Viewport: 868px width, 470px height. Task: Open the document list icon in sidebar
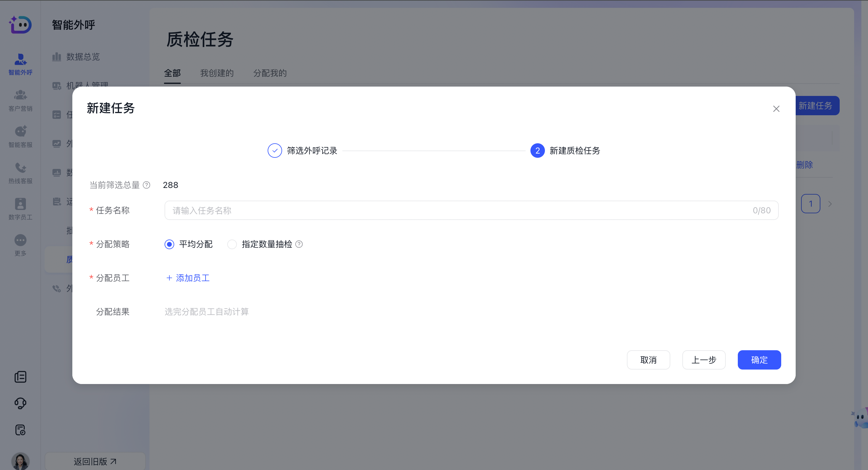[x=20, y=376]
